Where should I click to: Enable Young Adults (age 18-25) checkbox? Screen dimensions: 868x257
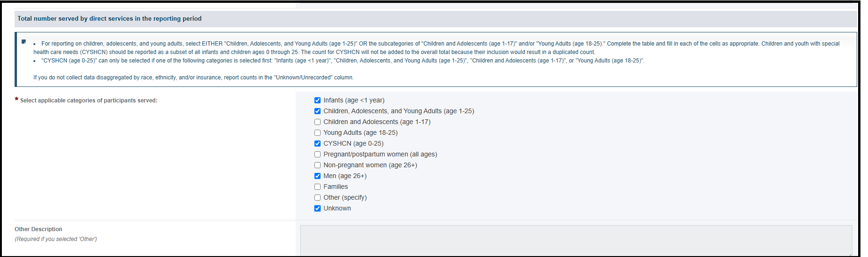pos(317,132)
